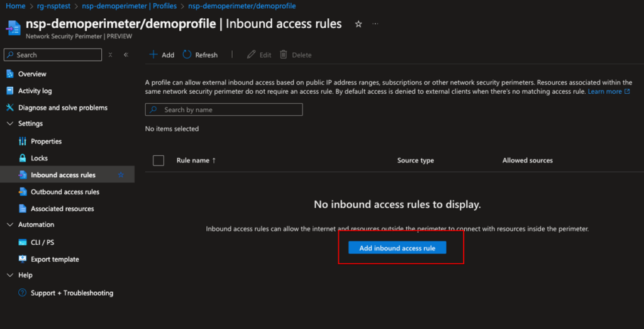Pin Inbound access rules with star
Screen dimensions: 644x329
[121, 175]
